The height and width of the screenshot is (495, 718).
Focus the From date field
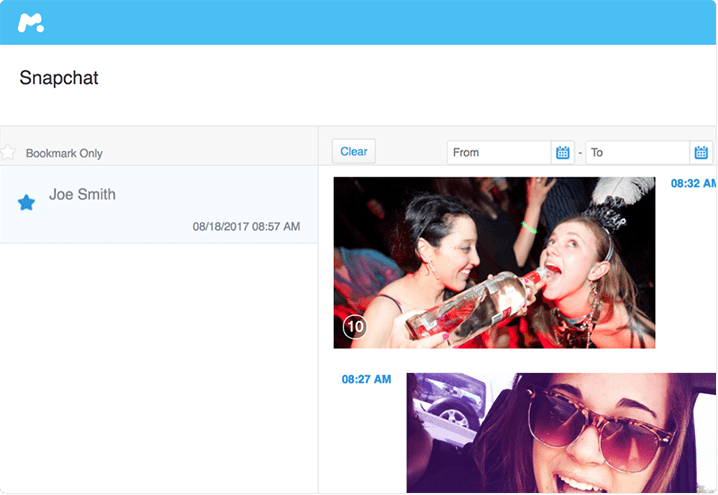click(x=499, y=152)
